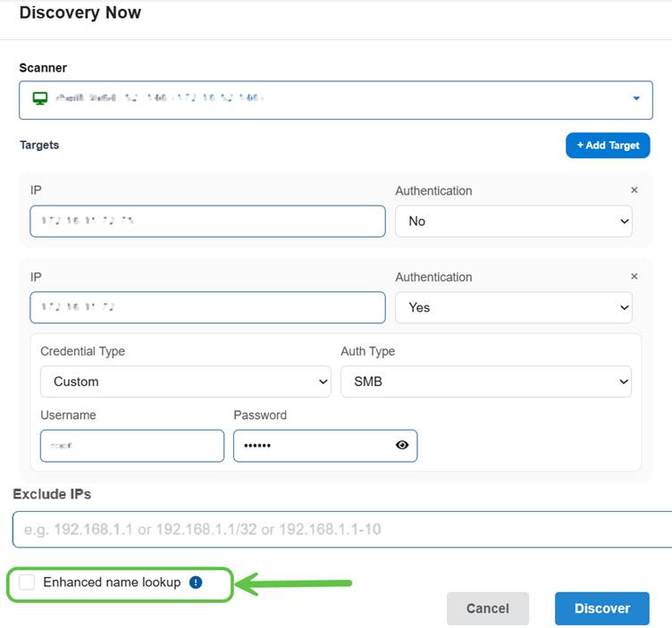Click the Exclude IPs input box
Screen dimensions: 672x628
[x=340, y=529]
